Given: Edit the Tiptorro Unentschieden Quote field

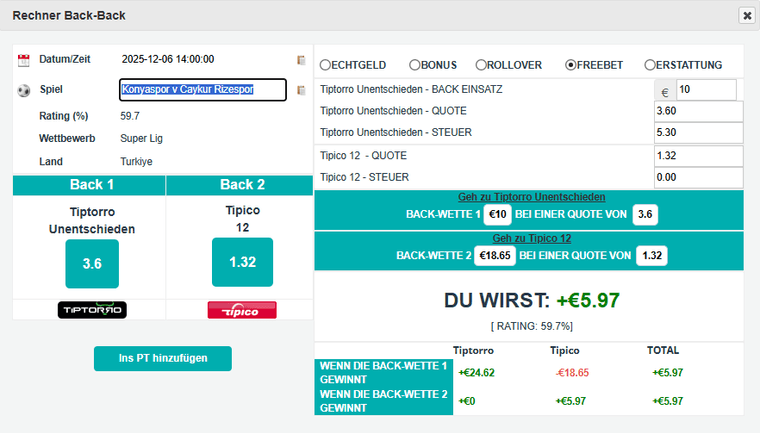Looking at the screenshot, I should [x=698, y=111].
